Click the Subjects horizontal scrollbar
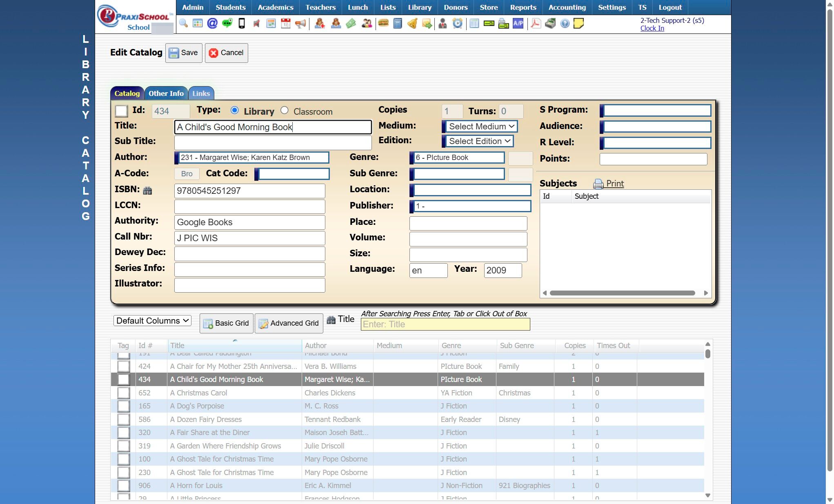The height and width of the screenshot is (504, 834). click(x=622, y=293)
